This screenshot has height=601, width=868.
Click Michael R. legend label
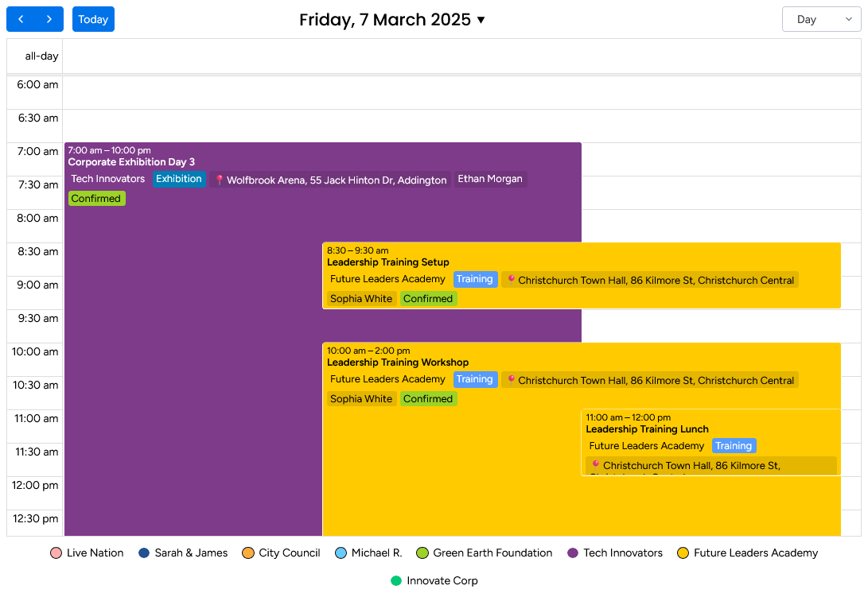(376, 553)
